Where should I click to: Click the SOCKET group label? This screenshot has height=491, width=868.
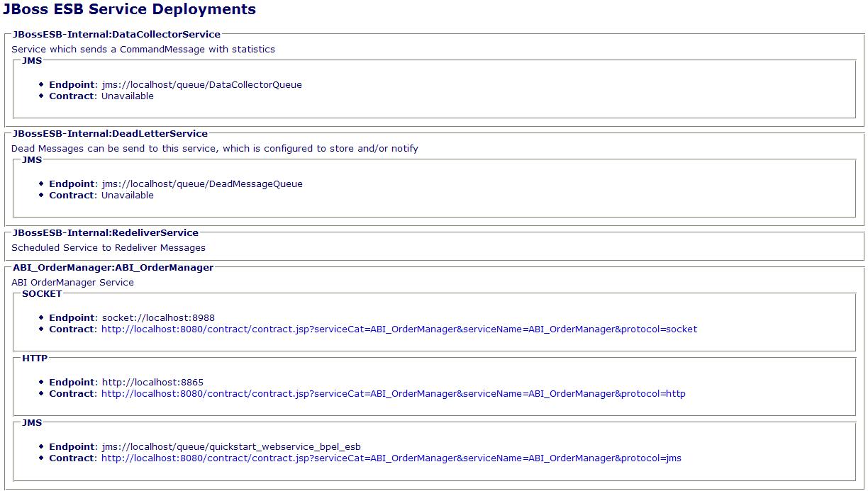pyautogui.click(x=42, y=293)
